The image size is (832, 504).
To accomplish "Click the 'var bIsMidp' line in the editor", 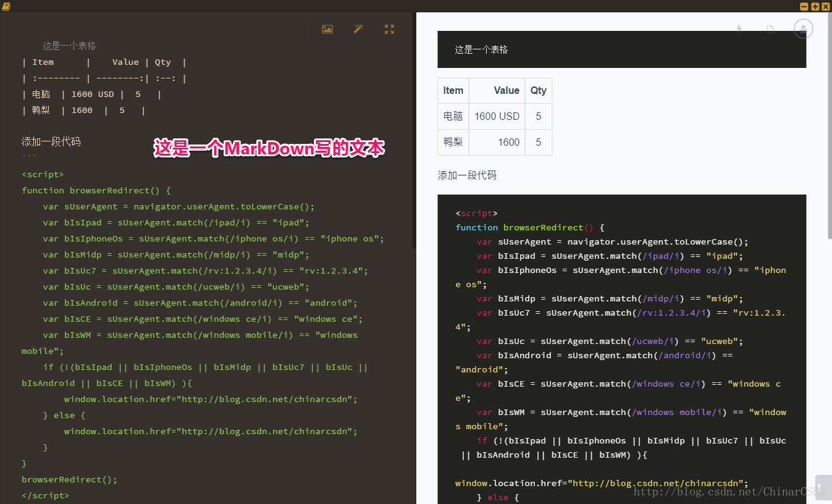I will tap(176, 254).
